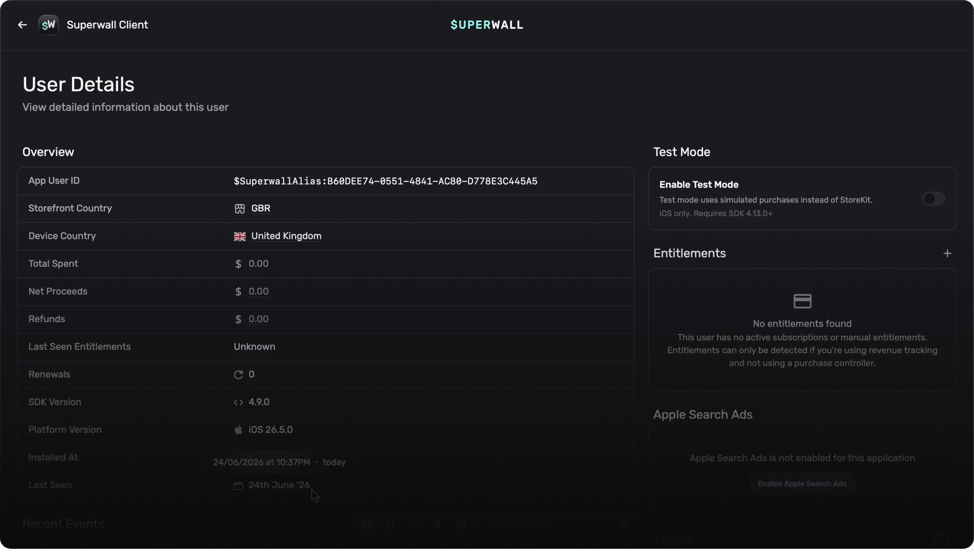Click the Net Proceeds 0.00 value
The width and height of the screenshot is (974, 560).
click(x=259, y=291)
